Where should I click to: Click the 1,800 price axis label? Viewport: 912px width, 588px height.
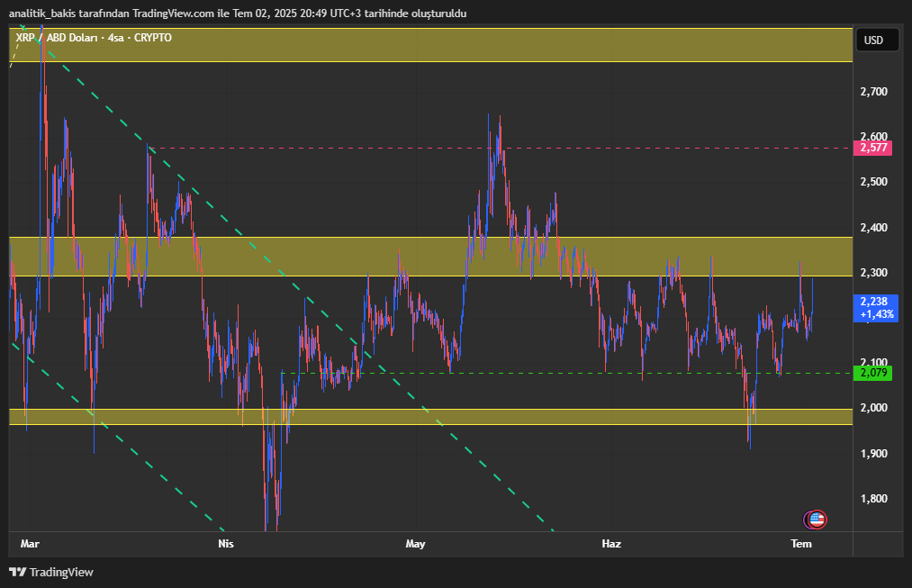tap(874, 499)
